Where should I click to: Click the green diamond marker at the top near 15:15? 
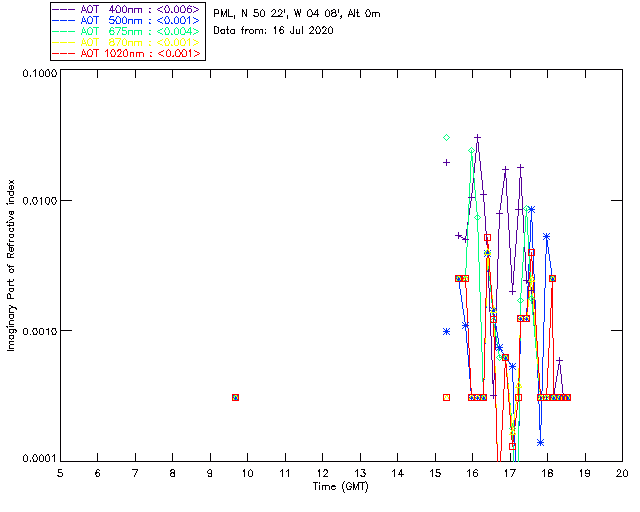tap(447, 138)
